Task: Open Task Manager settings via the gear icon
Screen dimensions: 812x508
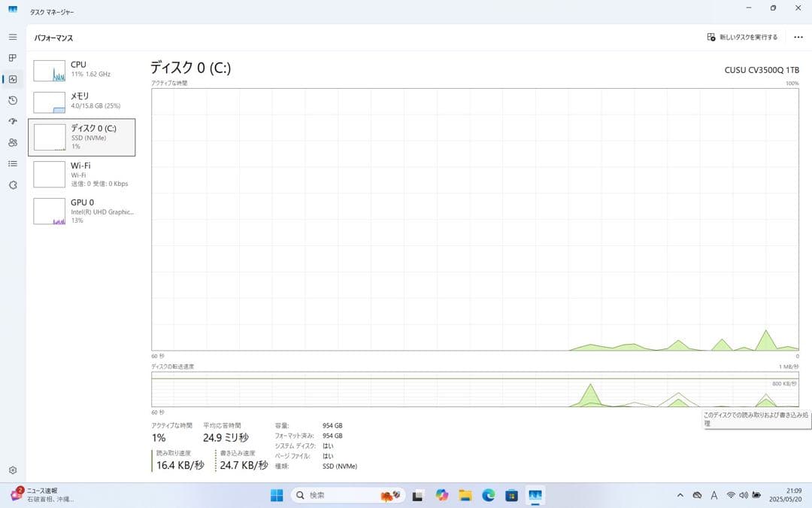Action: point(12,470)
